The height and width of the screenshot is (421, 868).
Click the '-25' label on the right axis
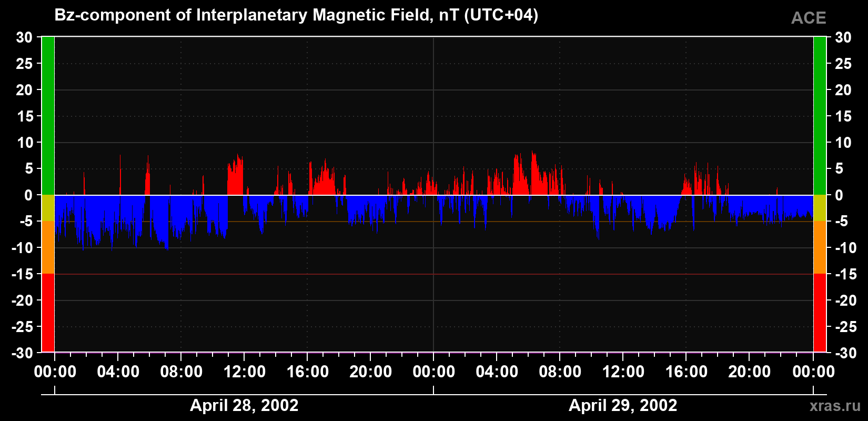[845, 327]
